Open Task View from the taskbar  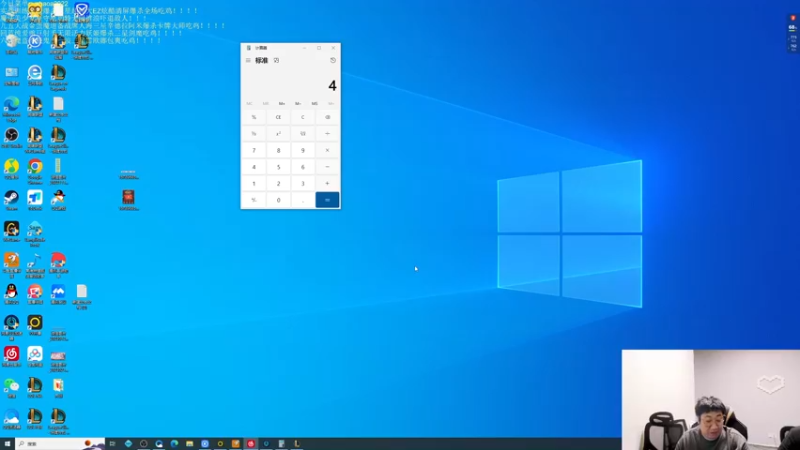tap(113, 444)
